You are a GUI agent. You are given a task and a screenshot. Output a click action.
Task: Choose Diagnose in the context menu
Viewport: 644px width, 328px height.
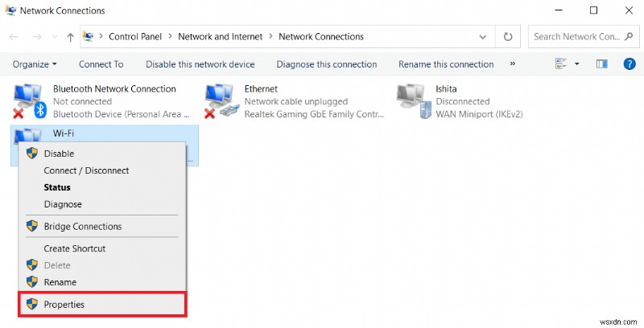(x=102, y=204)
